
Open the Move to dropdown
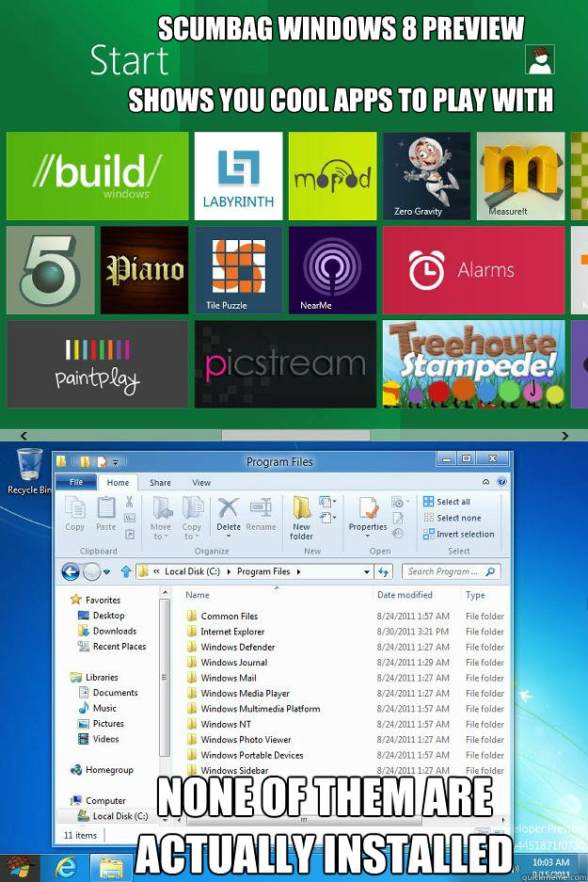[x=161, y=519]
